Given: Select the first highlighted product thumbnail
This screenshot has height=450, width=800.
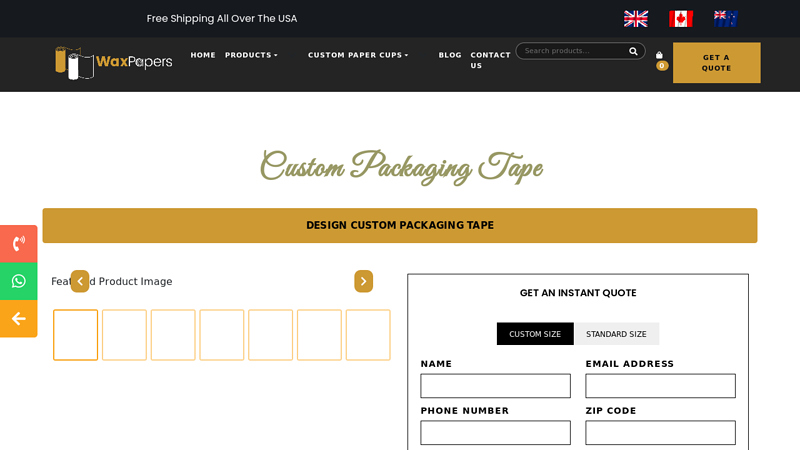Looking at the screenshot, I should pyautogui.click(x=76, y=335).
